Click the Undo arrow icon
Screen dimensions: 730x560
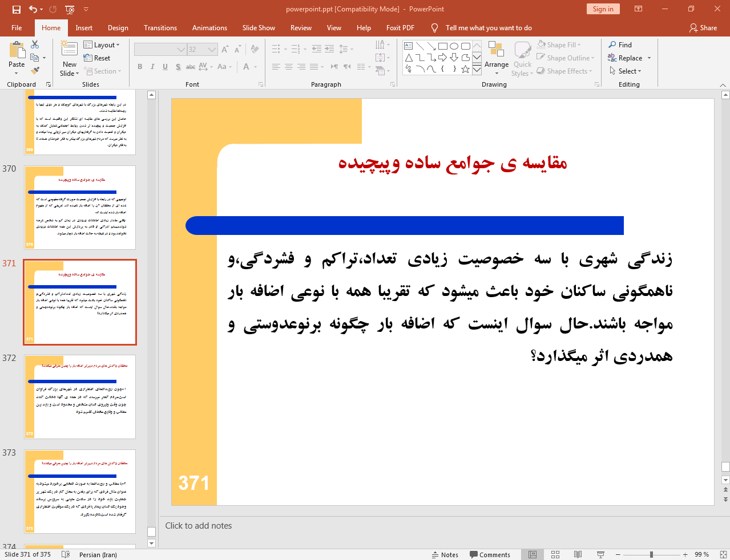pos(33,9)
